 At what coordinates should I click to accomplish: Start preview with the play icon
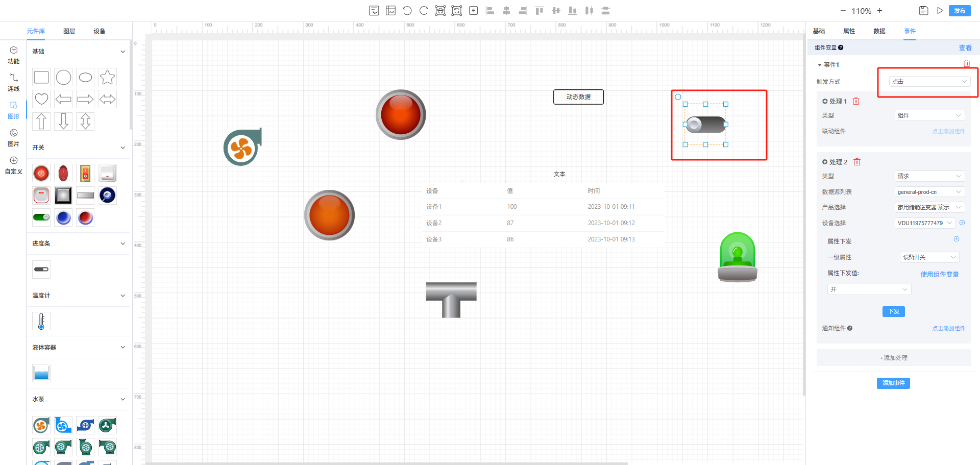click(940, 11)
